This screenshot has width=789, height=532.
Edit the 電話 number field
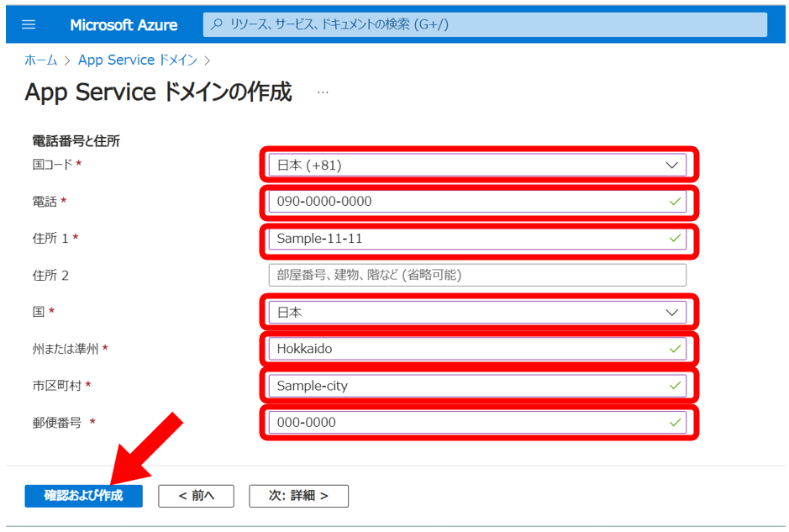[x=477, y=202]
